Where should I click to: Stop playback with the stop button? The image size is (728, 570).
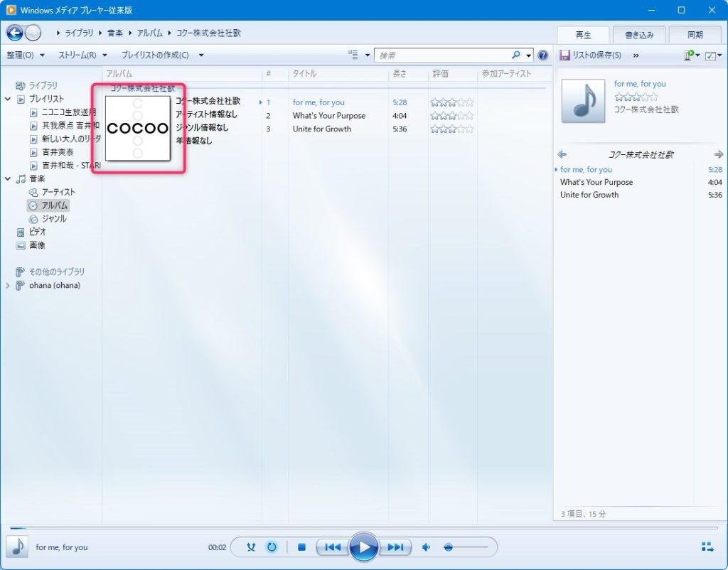click(x=301, y=547)
